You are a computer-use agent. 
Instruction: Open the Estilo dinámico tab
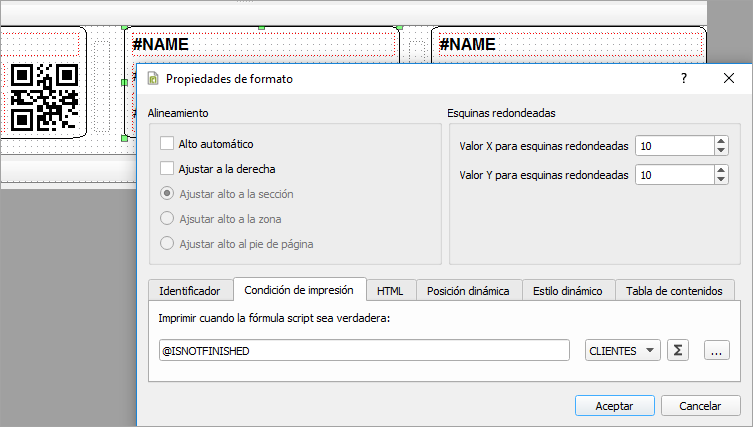567,291
